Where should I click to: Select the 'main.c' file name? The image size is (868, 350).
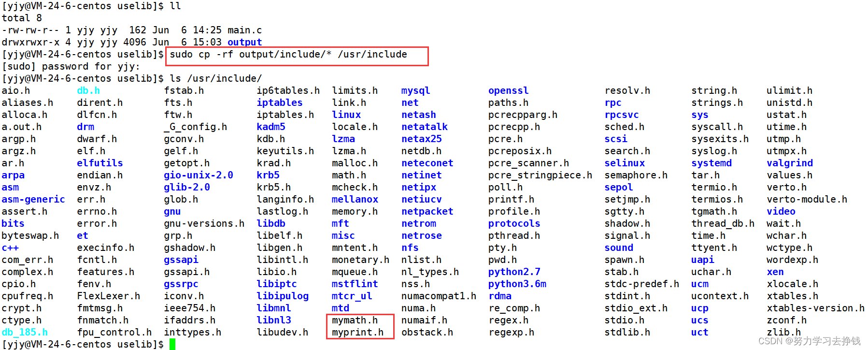point(244,30)
